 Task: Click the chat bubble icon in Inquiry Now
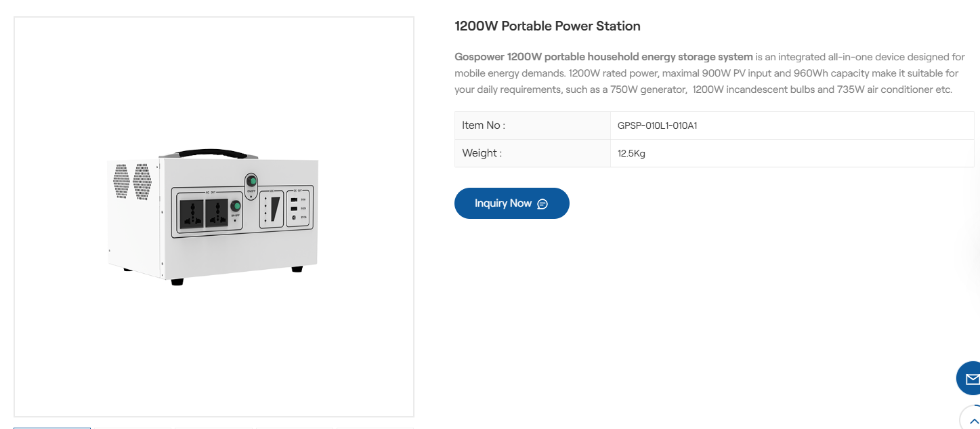click(x=542, y=204)
